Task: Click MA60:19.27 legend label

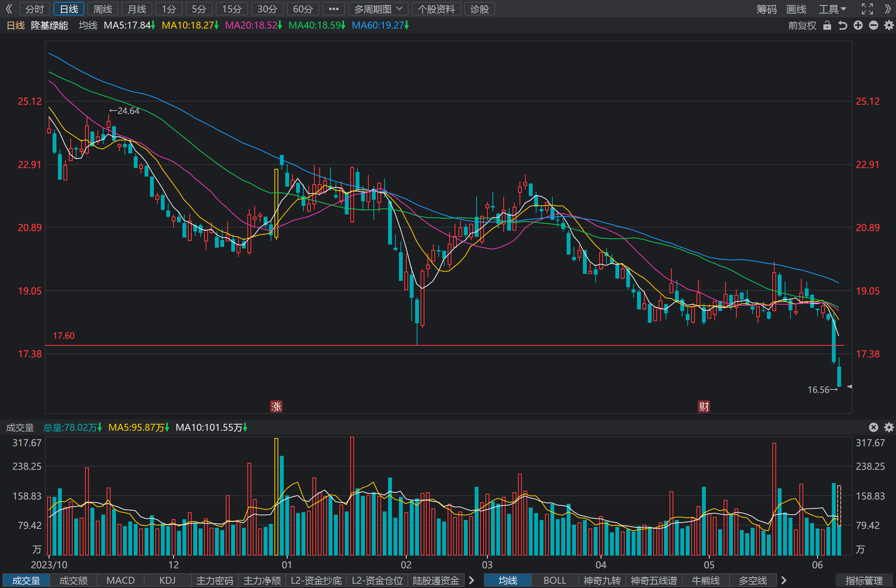Action: point(380,25)
